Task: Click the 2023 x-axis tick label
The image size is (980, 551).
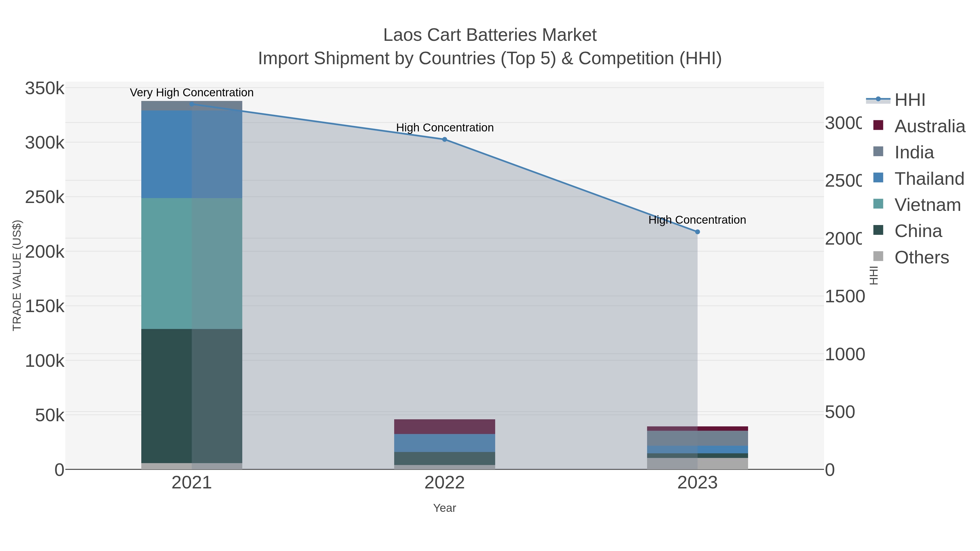Action: [x=697, y=483]
